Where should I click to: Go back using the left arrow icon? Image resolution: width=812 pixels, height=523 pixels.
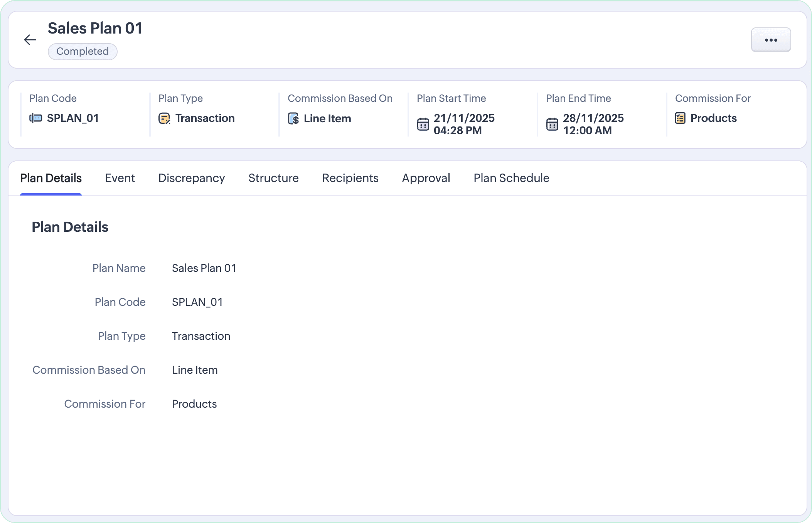30,40
